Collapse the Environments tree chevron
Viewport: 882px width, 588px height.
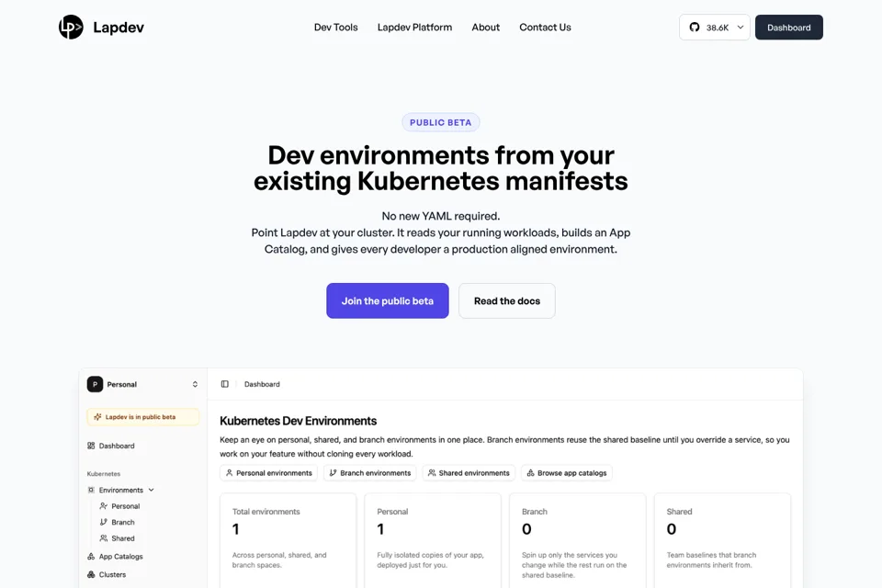(x=151, y=490)
